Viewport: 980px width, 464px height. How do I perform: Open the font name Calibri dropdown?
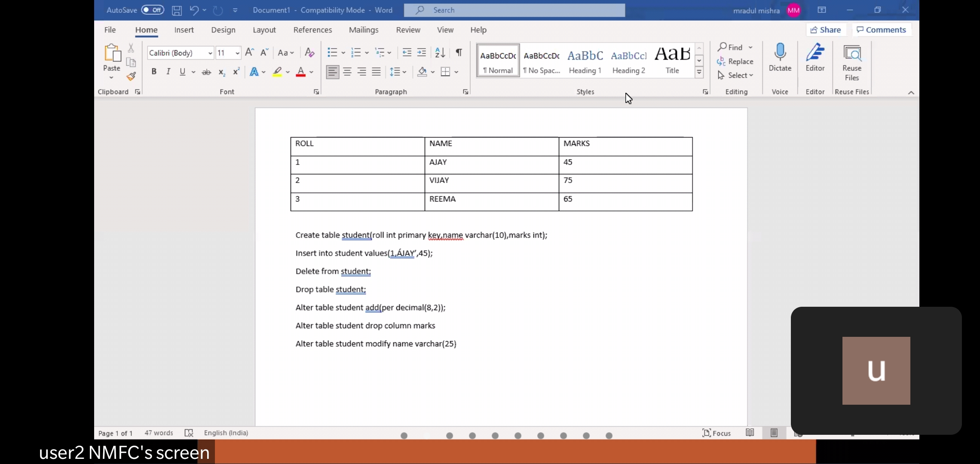click(210, 53)
